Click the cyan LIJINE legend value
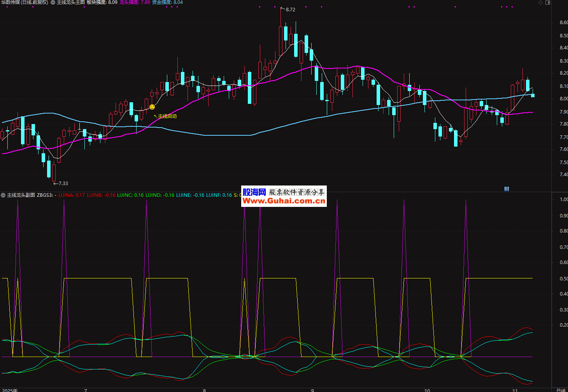This screenshot has height=392, width=568. (190, 195)
